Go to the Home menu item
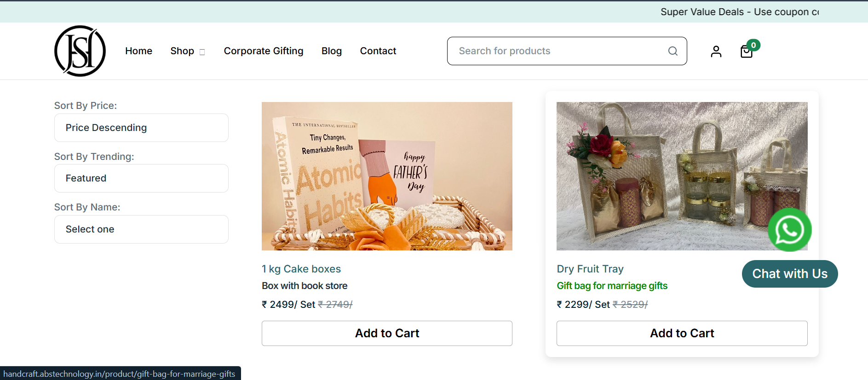Viewport: 868px width, 380px height. [x=138, y=51]
